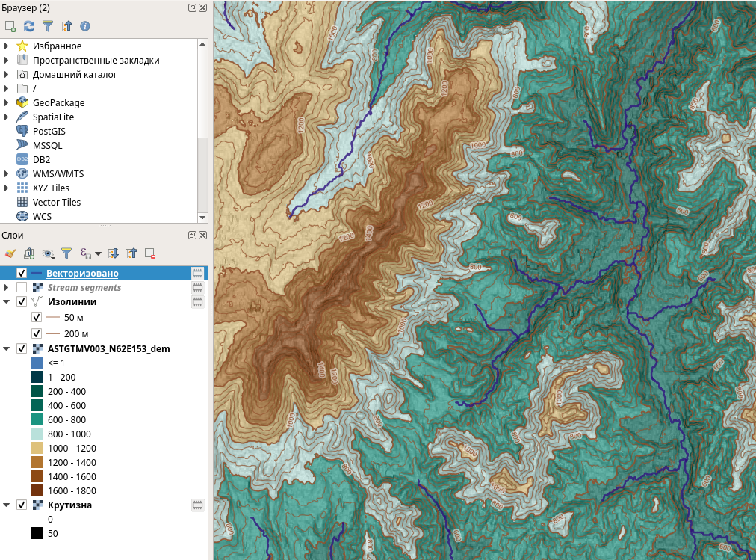Select the PostGIS browser entry
756x560 pixels.
point(49,132)
